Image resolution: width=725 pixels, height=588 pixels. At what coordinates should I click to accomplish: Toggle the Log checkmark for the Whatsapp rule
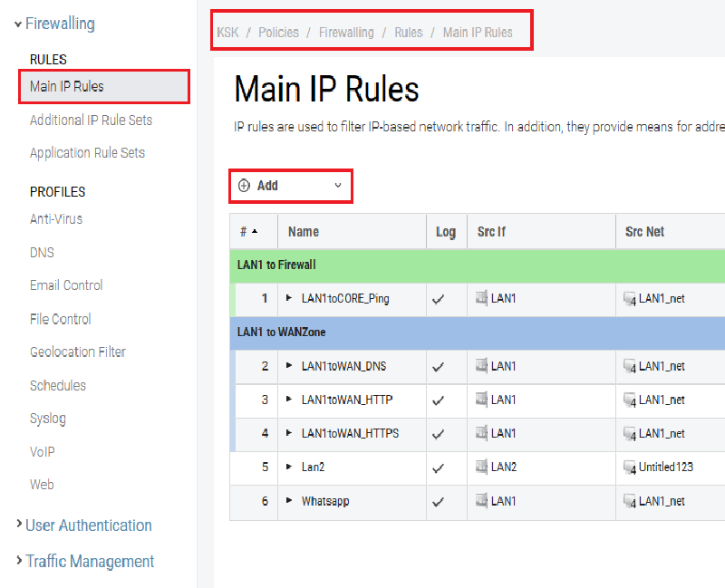click(439, 502)
